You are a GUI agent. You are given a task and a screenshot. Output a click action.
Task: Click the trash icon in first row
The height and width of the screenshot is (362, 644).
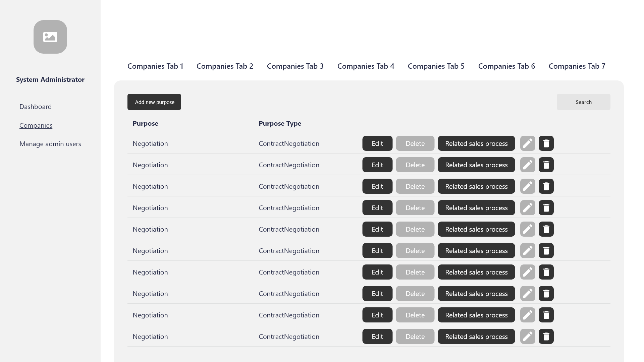click(546, 143)
